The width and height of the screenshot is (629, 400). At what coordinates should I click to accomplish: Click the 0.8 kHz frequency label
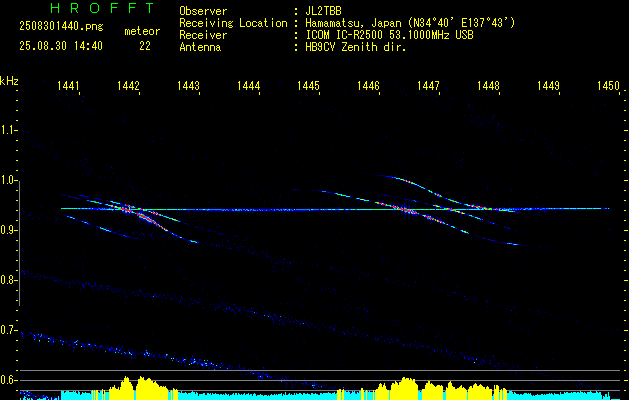[9, 280]
